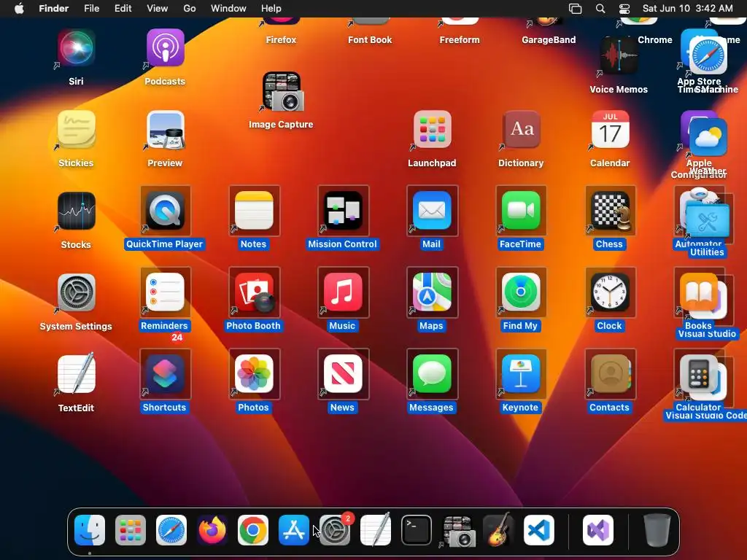Click the Freeform desktop label
This screenshot has width=747, height=560.
[x=460, y=40]
